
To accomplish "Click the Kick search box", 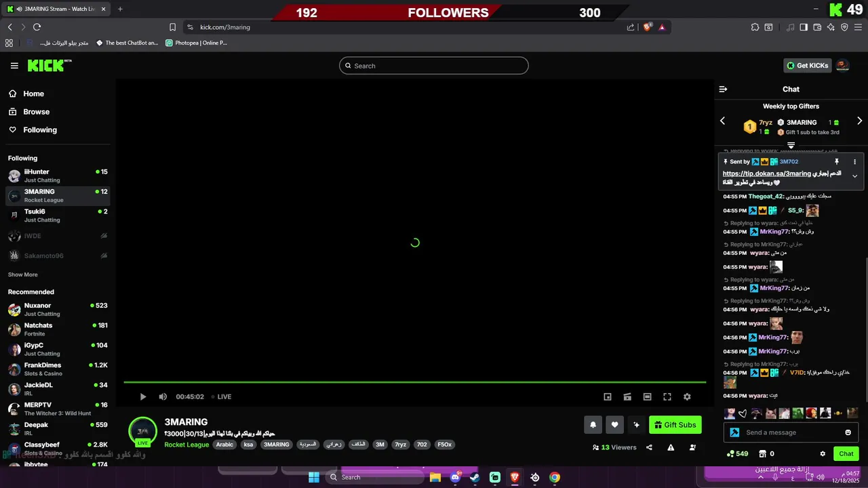I will 434,66.
